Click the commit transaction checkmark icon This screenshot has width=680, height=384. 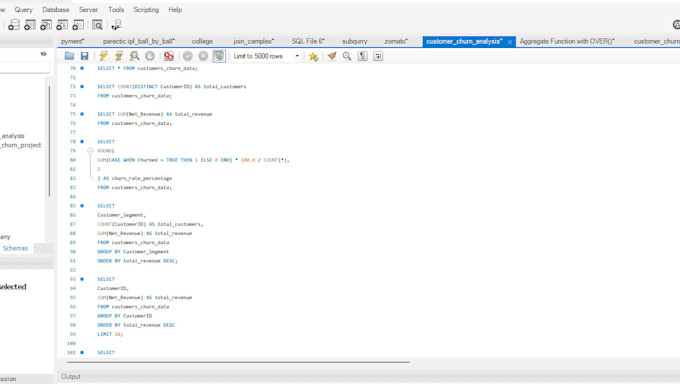tap(188, 56)
